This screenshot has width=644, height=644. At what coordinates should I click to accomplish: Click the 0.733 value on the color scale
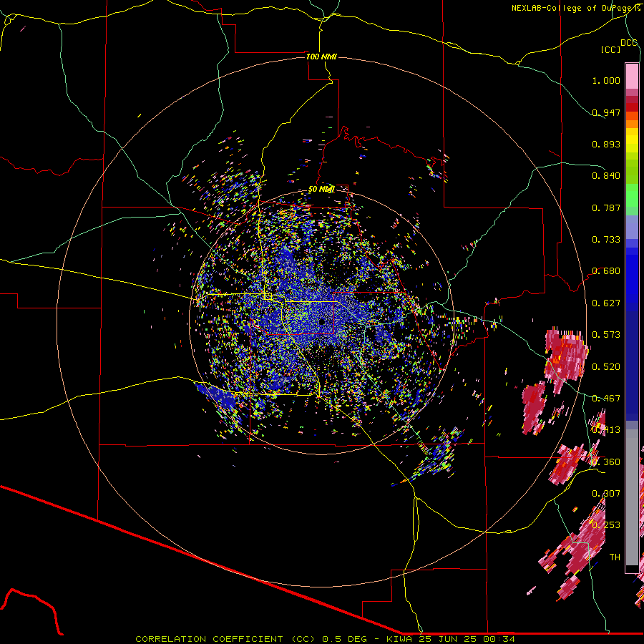[606, 240]
